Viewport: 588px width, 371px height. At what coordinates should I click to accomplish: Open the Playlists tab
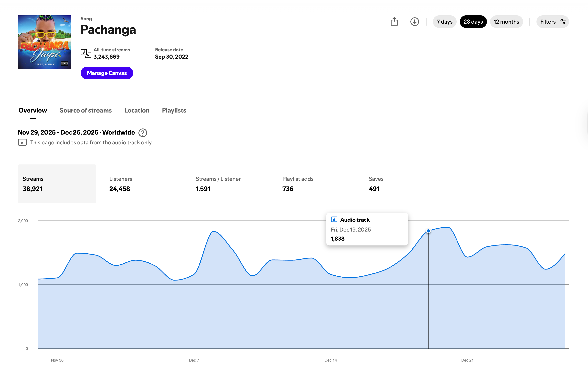tap(174, 110)
